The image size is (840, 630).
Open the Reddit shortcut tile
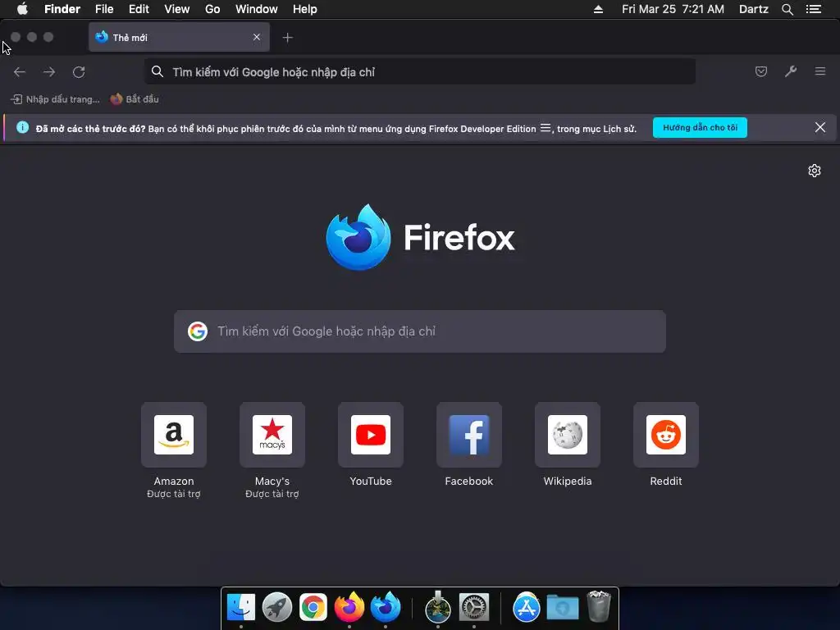pyautogui.click(x=666, y=435)
